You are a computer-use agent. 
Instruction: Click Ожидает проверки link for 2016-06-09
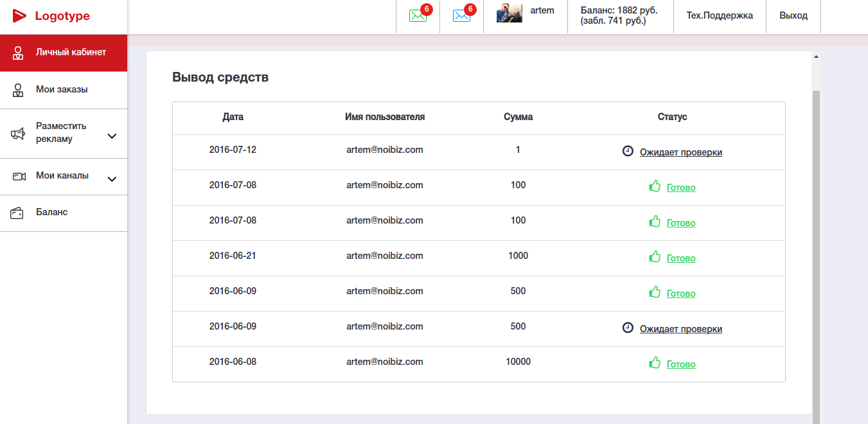[681, 329]
